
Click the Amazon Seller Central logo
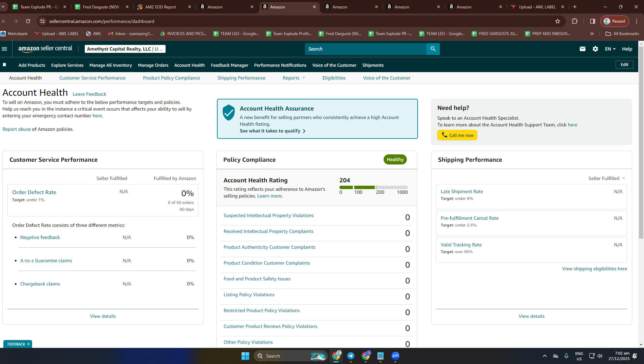(45, 49)
